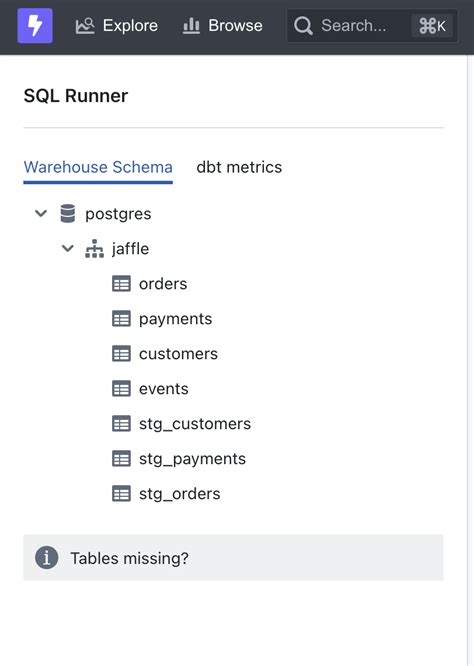Click the jaffle schema hierarchy icon
The height and width of the screenshot is (666, 474).
click(94, 249)
